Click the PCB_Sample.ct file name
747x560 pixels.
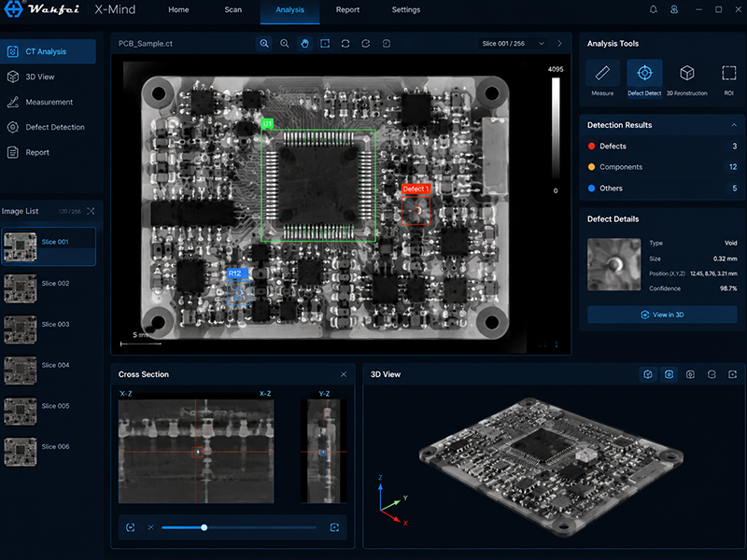pos(146,44)
